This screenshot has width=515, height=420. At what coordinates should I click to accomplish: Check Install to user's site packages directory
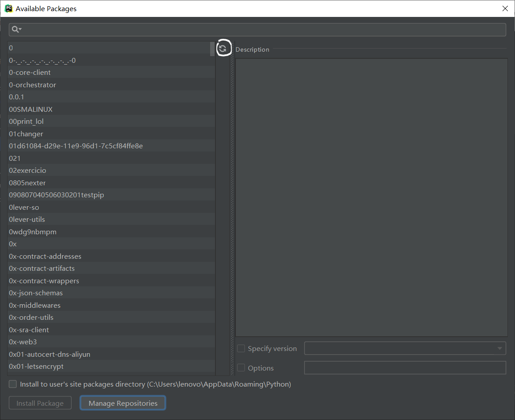tap(13, 384)
